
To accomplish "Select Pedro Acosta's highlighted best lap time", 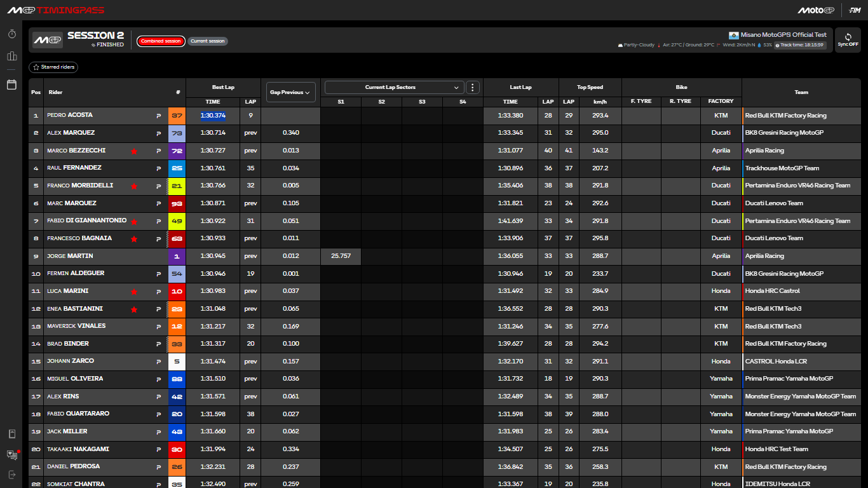I will (x=213, y=116).
